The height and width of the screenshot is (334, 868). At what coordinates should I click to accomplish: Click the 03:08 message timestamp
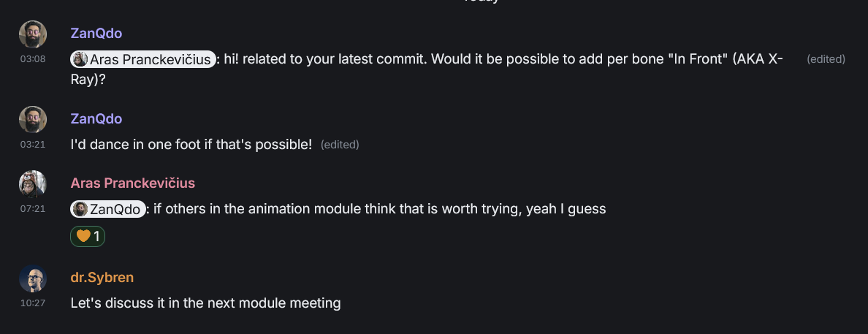33,58
